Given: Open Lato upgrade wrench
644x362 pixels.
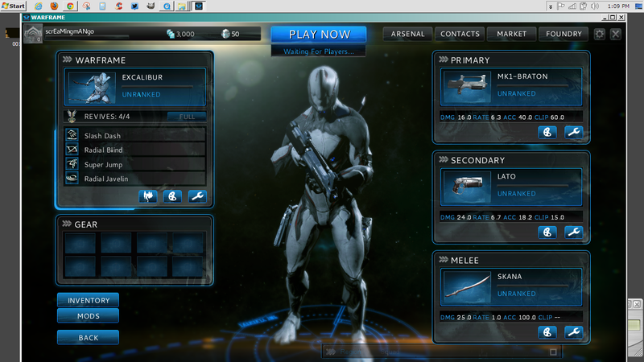Looking at the screenshot, I should pos(573,232).
